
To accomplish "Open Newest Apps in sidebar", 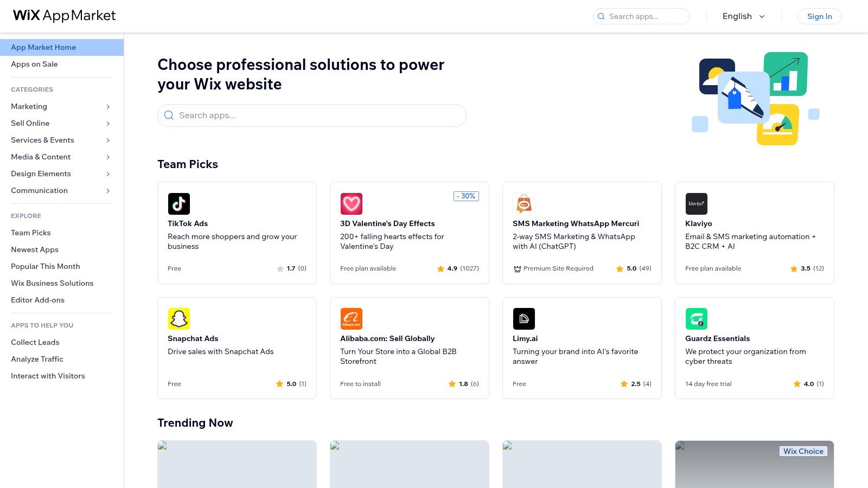I will (x=35, y=249).
